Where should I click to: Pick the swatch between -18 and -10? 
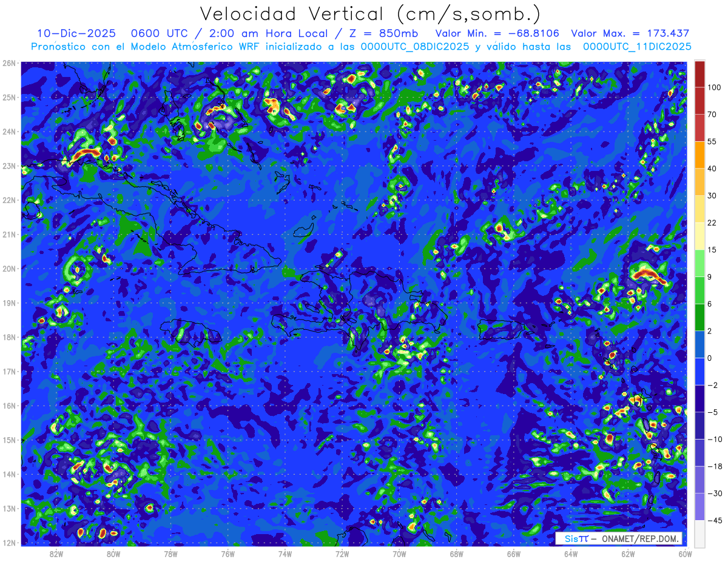pyautogui.click(x=700, y=452)
